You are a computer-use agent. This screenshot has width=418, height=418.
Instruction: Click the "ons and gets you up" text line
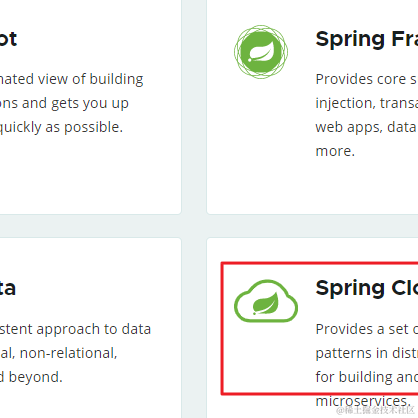(x=64, y=103)
